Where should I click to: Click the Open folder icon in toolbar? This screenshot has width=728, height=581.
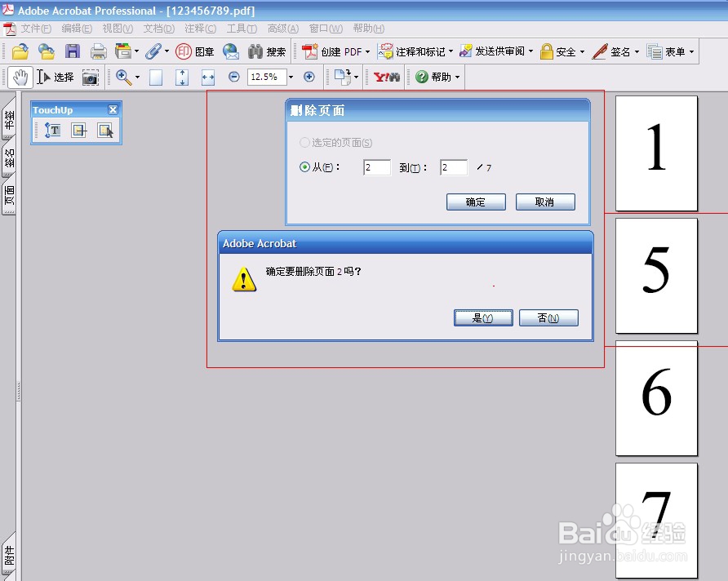(x=20, y=51)
